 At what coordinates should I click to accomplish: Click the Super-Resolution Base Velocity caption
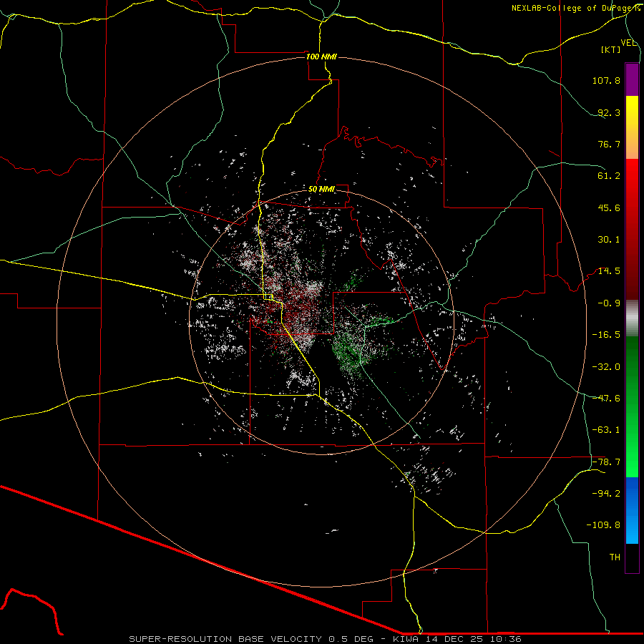[326, 639]
